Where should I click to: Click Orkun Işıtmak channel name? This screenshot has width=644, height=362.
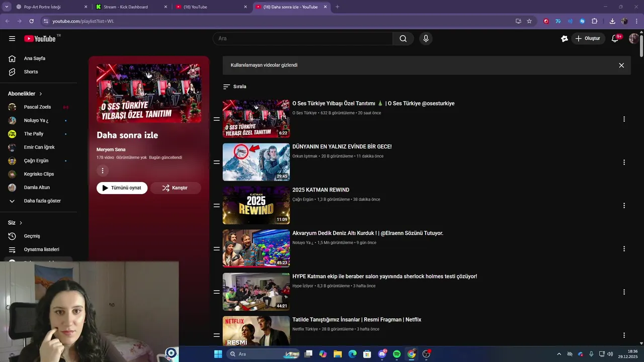pyautogui.click(x=305, y=156)
